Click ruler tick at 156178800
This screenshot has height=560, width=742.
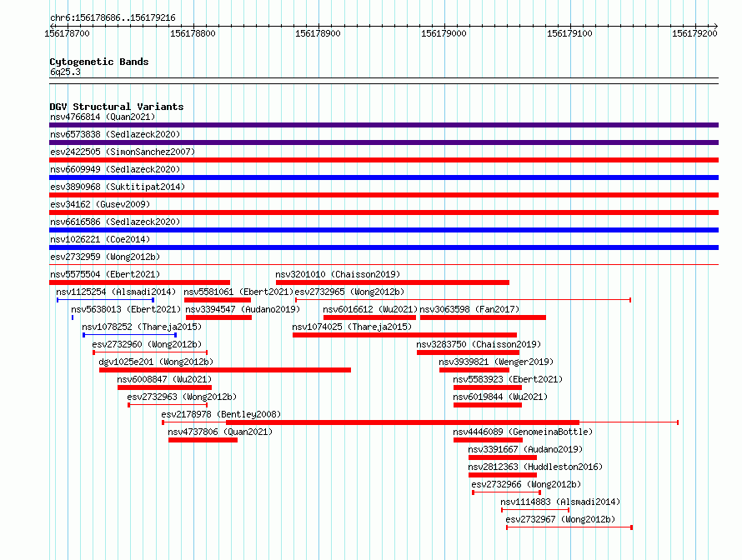193,33
